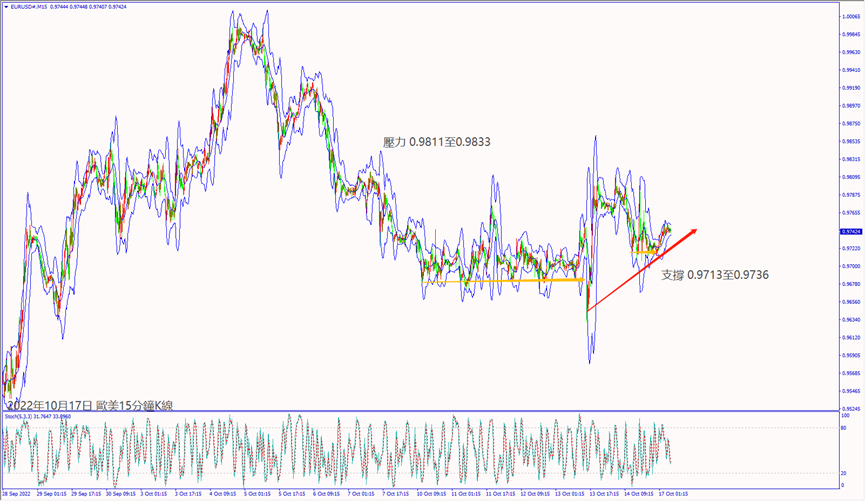Click the triangle arrow beside EURUSD#,M15

coord(5,6)
